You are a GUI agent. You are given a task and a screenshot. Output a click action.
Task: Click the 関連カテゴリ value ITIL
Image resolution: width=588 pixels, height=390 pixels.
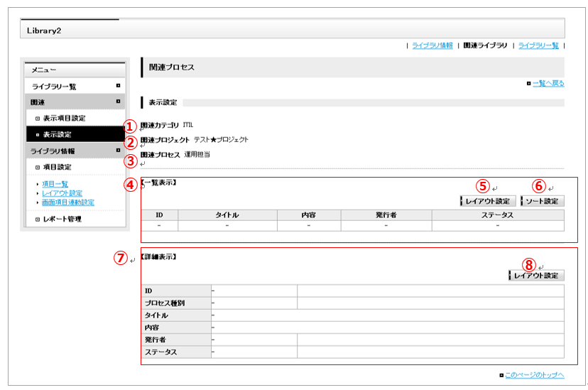point(188,125)
